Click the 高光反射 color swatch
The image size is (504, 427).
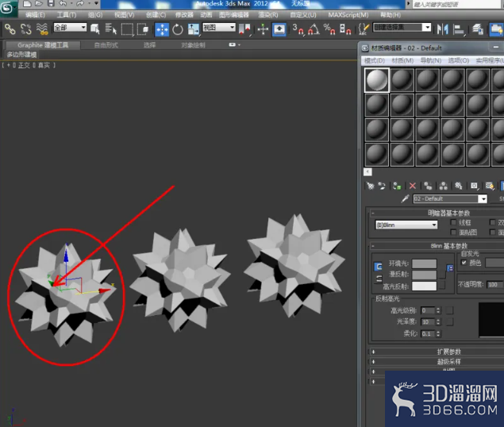click(x=425, y=286)
